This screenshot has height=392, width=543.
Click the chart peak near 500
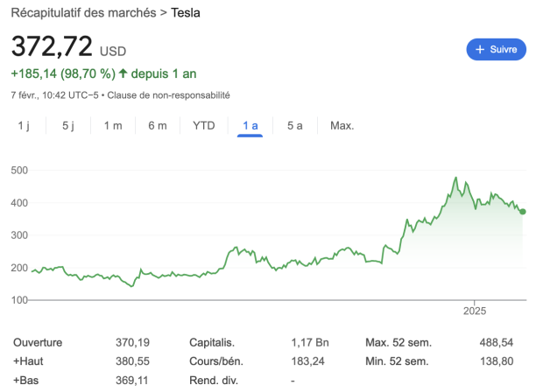pyautogui.click(x=456, y=178)
